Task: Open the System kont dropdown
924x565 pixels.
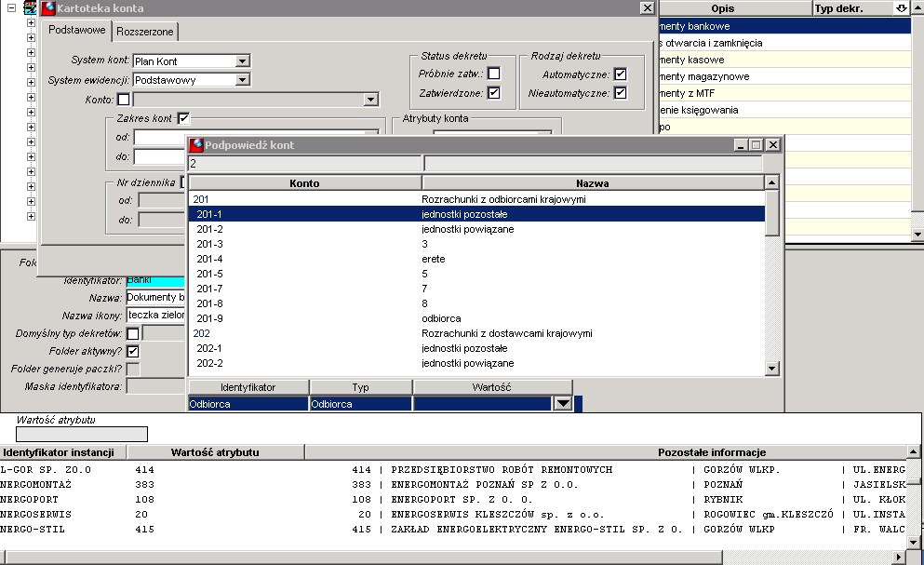Action: pyautogui.click(x=242, y=61)
